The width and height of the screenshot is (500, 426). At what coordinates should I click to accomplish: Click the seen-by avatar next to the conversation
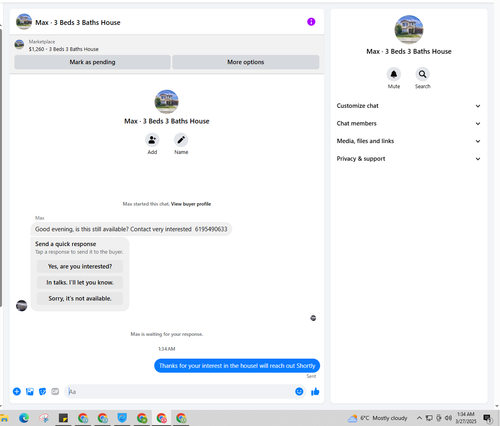pyautogui.click(x=313, y=318)
